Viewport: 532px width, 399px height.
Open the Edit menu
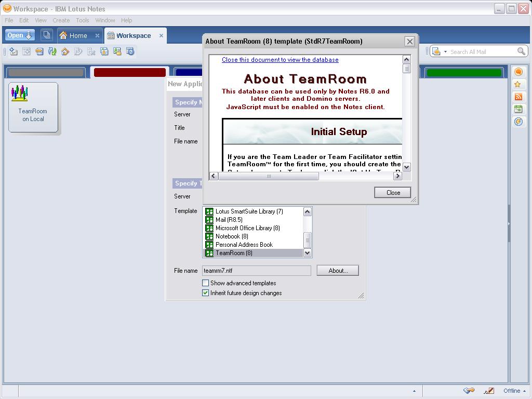24,20
